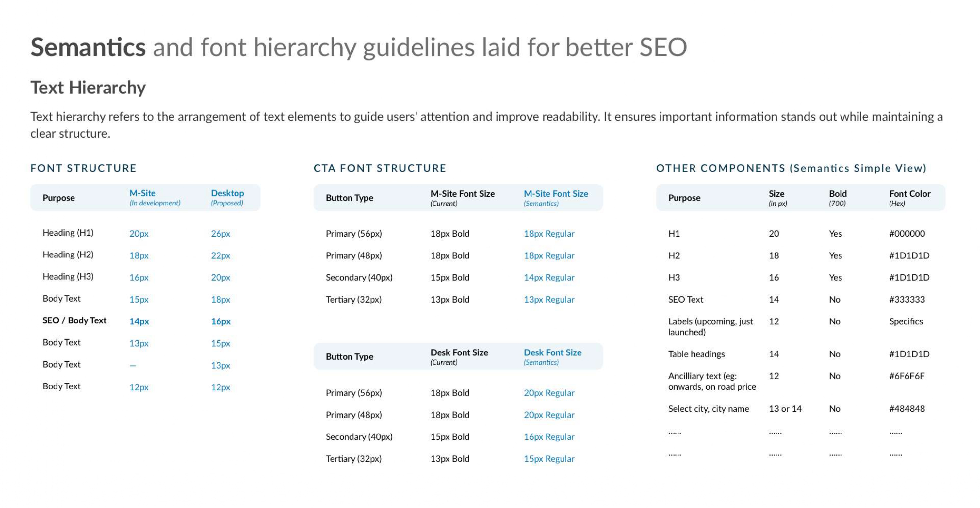Screen dimensions: 980x508
Task: Click the CTA FONT STRUCTURE section title
Action: (x=380, y=168)
